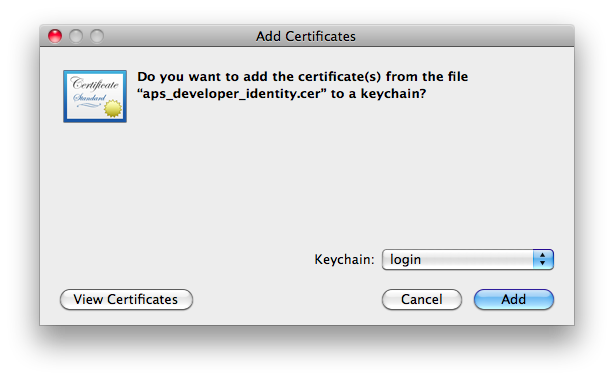Confirm with the blue Add button
The height and width of the screenshot is (380, 614).
point(514,300)
